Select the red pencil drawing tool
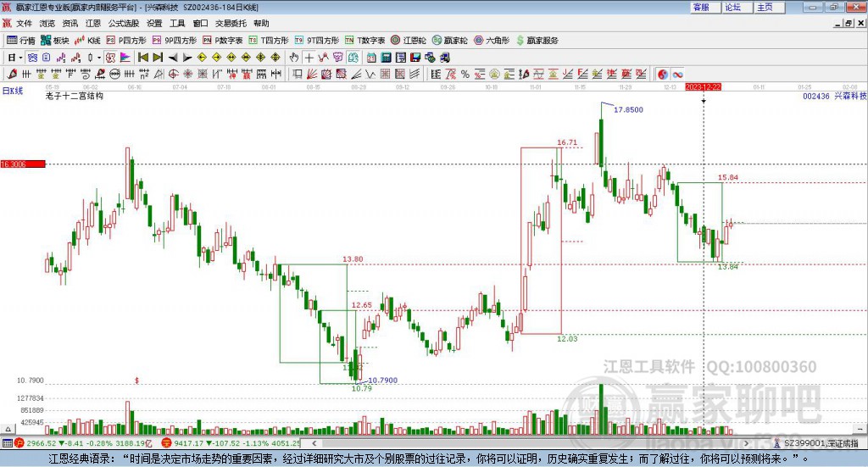 click(12, 74)
